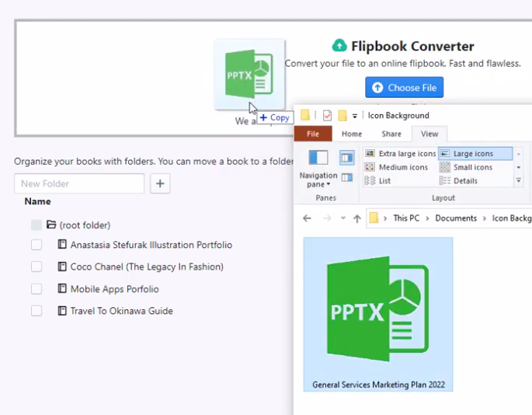Go up one folder level arrow
Screen dimensions: 532x415
click(357, 218)
